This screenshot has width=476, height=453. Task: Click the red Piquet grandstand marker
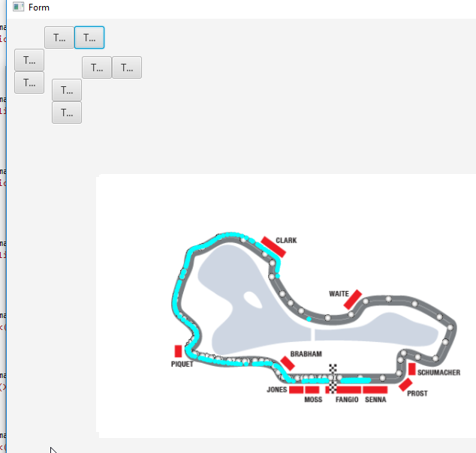pyautogui.click(x=179, y=351)
